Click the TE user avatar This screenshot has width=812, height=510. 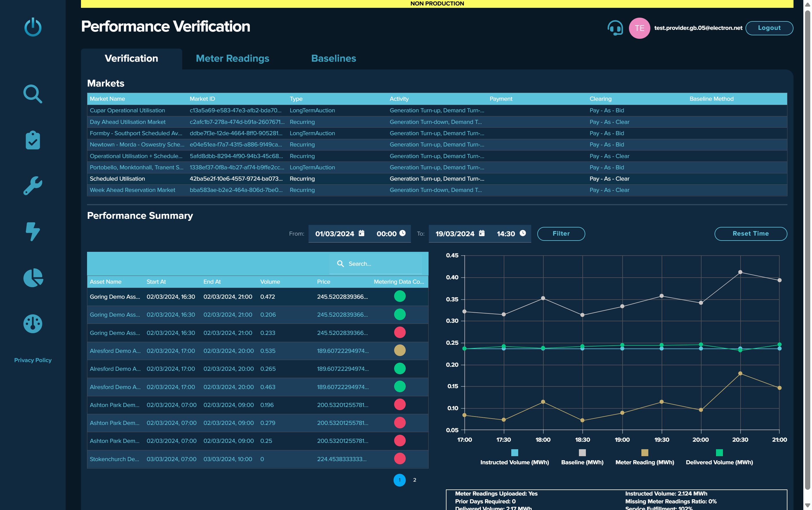[639, 28]
